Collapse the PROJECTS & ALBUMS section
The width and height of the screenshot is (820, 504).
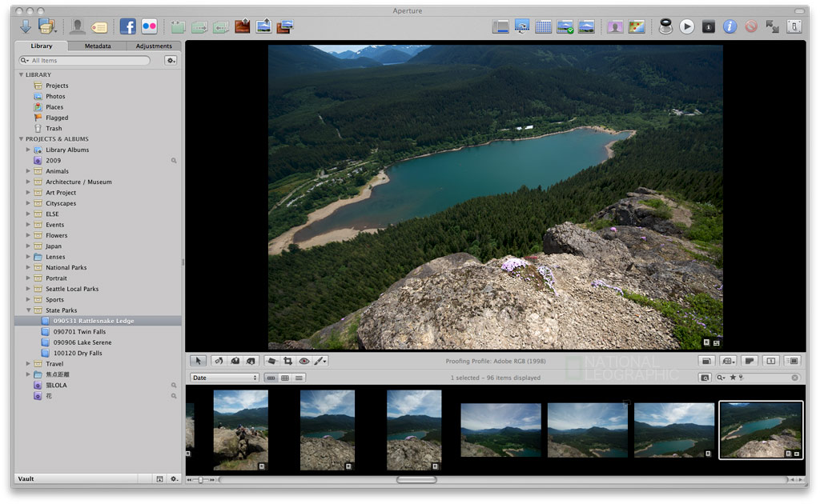21,139
